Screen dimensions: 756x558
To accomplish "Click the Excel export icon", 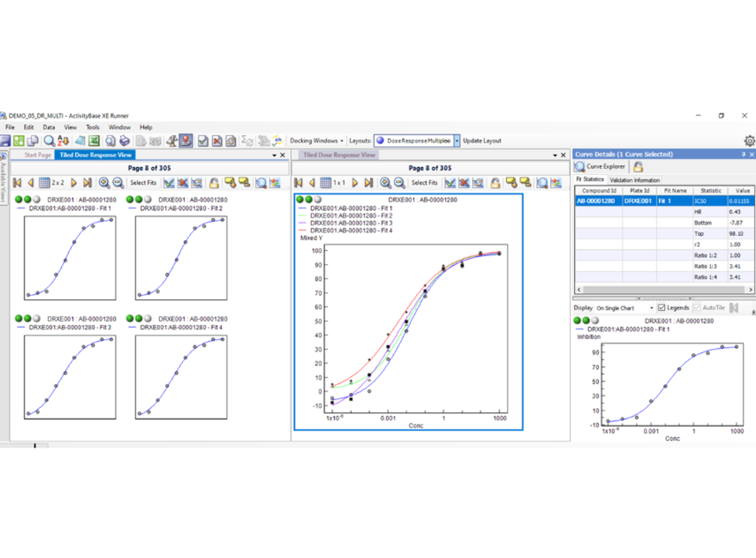I will pos(94,141).
